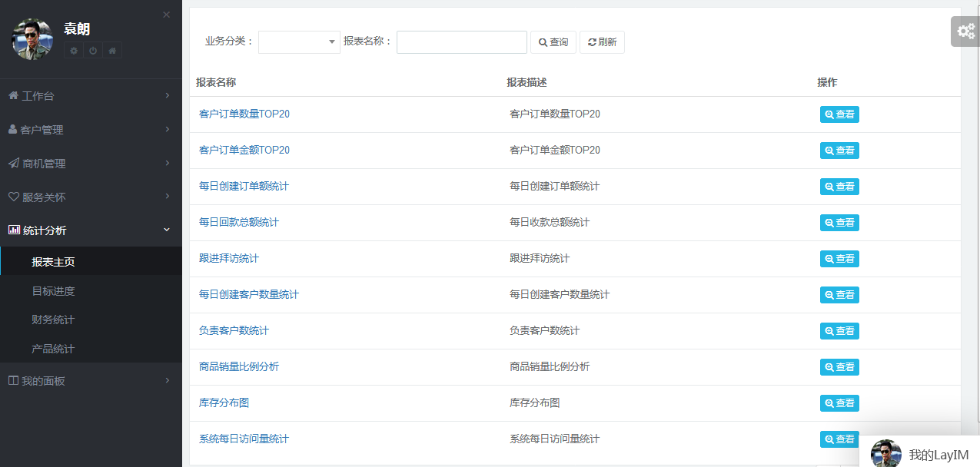980x467 pixels.
Task: Open the 业务分类 dropdown
Action: [x=299, y=42]
